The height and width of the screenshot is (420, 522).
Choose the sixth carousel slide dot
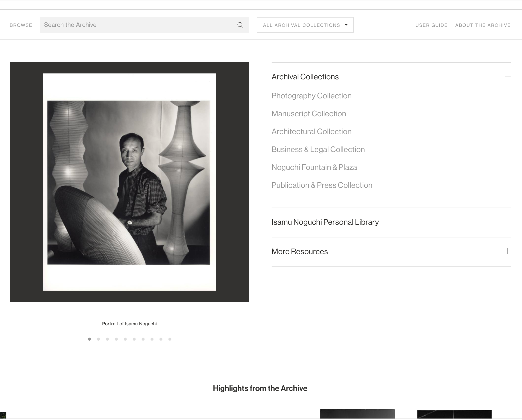[134, 339]
